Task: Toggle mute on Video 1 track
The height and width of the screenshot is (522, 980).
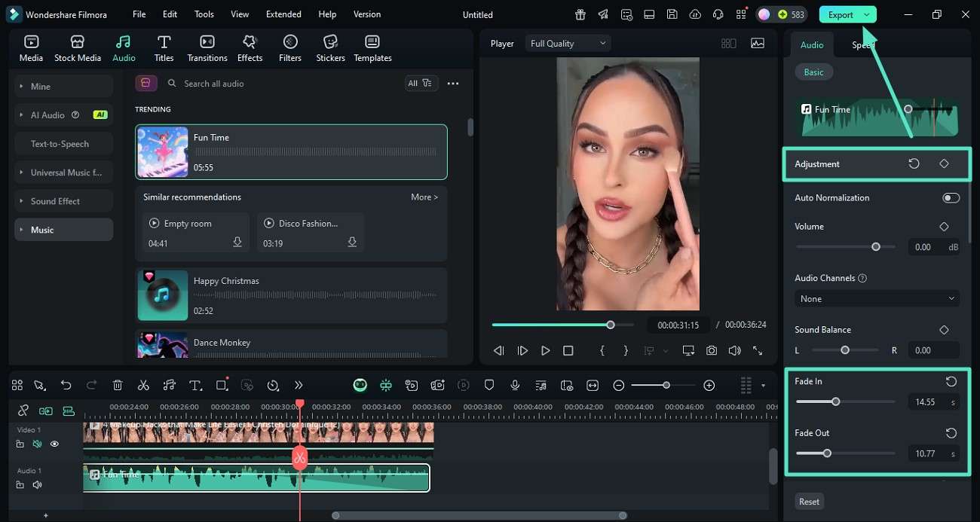Action: (37, 444)
